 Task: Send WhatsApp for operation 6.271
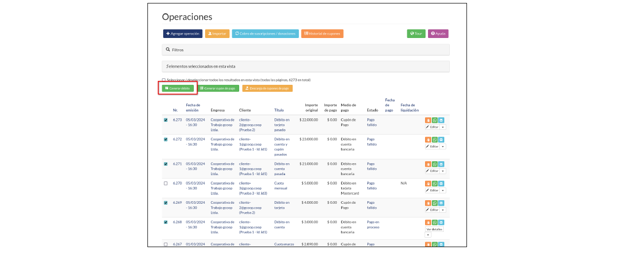(x=435, y=164)
